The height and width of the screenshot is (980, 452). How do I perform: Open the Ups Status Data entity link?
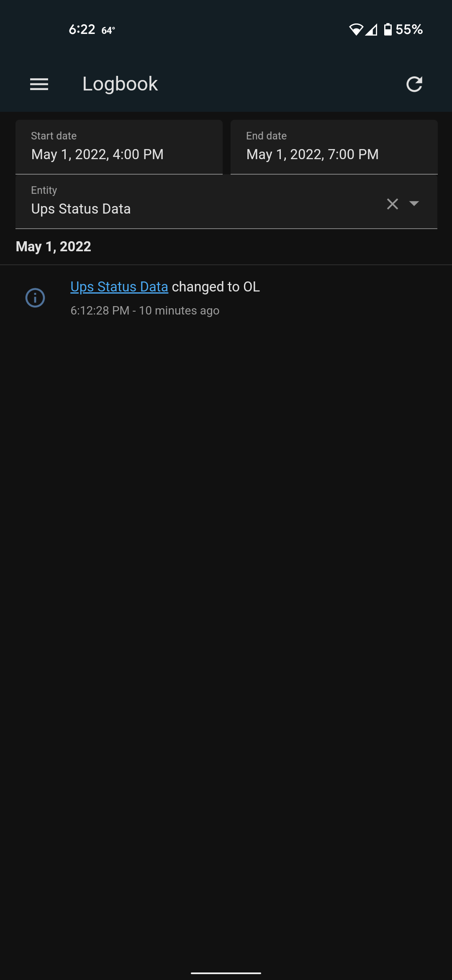point(118,286)
